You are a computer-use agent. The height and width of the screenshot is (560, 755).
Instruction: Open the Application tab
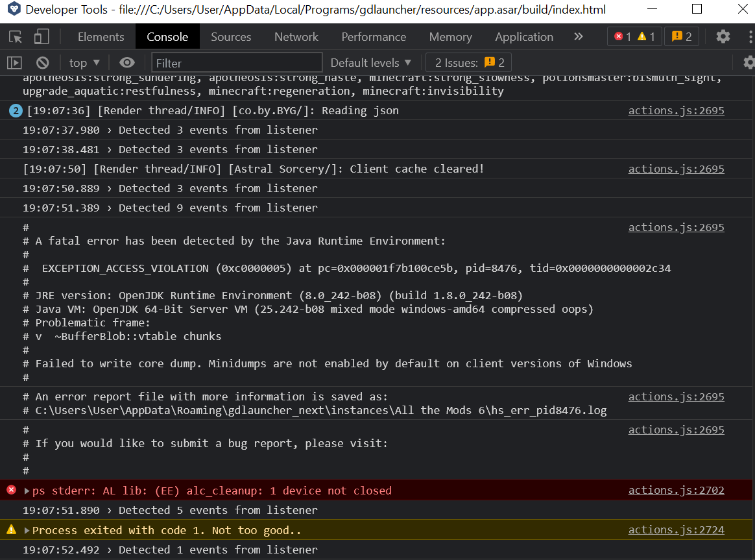click(524, 36)
